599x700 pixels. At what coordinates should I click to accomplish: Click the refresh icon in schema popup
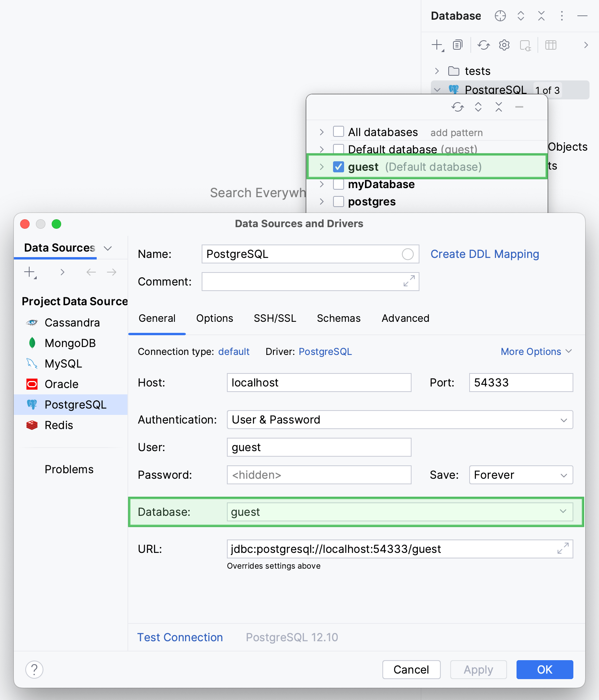click(x=457, y=107)
